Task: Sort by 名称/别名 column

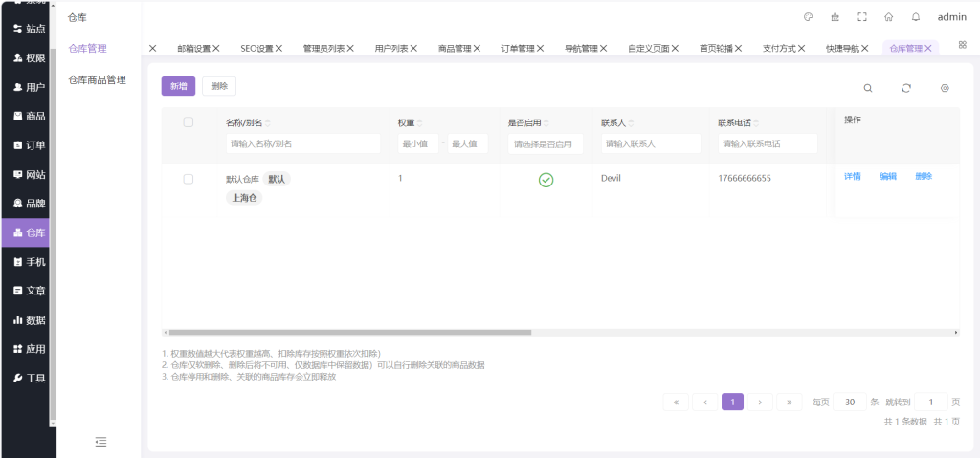Action: [x=268, y=122]
